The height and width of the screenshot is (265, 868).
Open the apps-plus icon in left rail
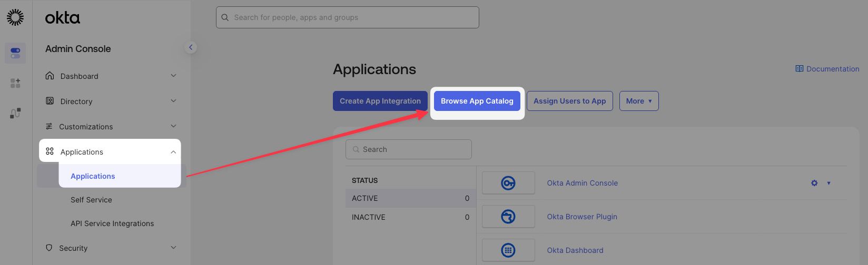pos(15,83)
